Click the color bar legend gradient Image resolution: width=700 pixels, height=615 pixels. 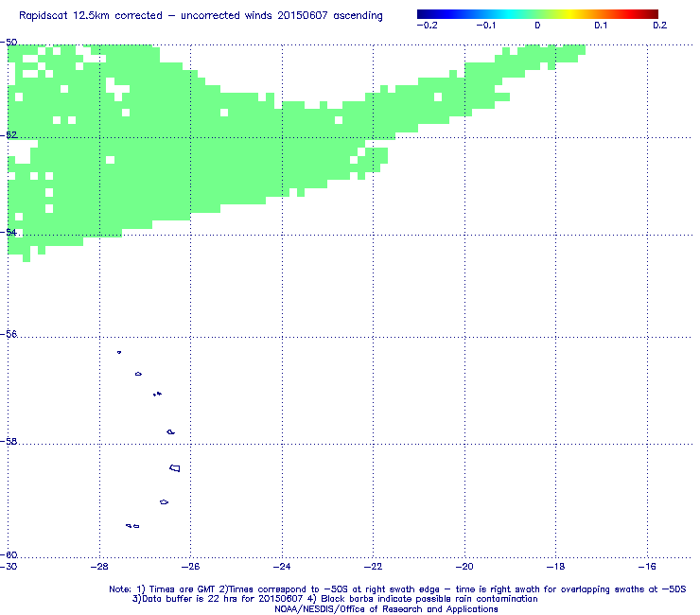537,14
